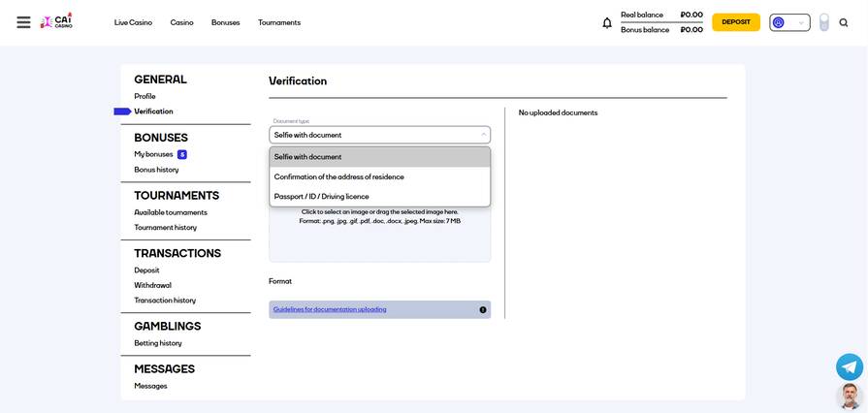Toggle the theme switch in header
Screen dimensions: 868x413
click(x=823, y=22)
